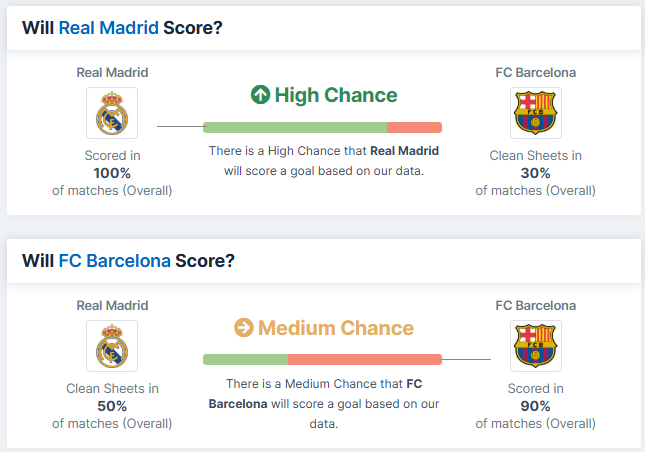Click the FC Barcelona crest in top card
Screen dimensions: 645x452
536,113
